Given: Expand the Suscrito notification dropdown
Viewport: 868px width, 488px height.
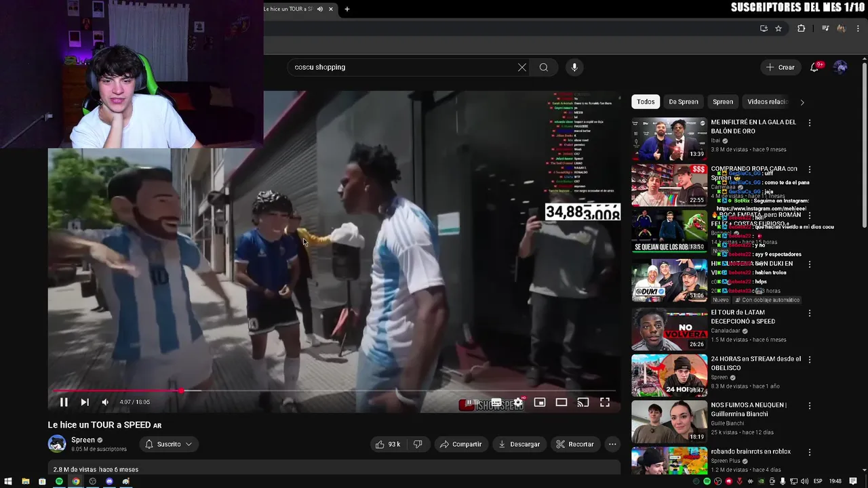Looking at the screenshot, I should click(x=169, y=444).
